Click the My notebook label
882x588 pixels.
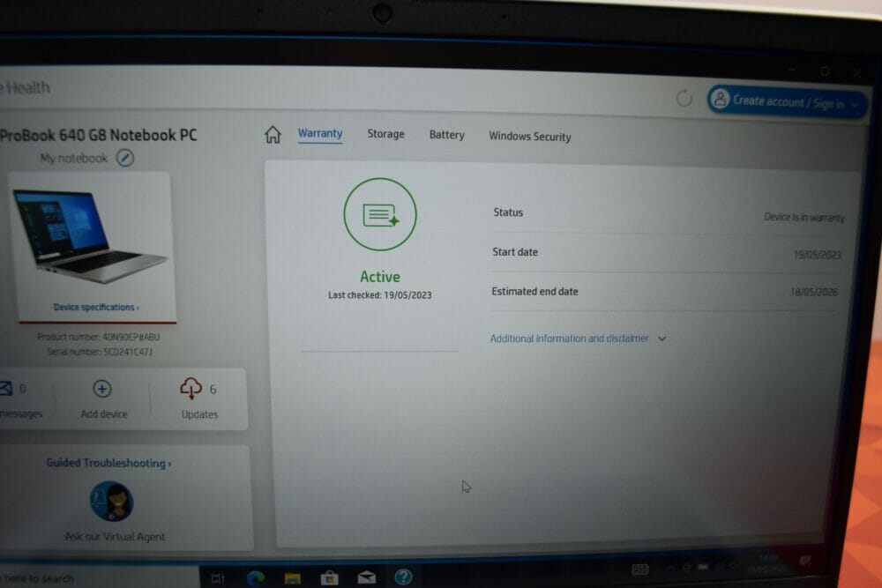(74, 159)
